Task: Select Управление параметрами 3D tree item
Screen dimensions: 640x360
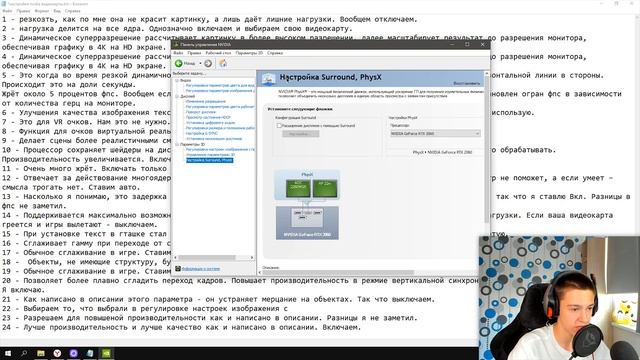Action: [x=210, y=155]
